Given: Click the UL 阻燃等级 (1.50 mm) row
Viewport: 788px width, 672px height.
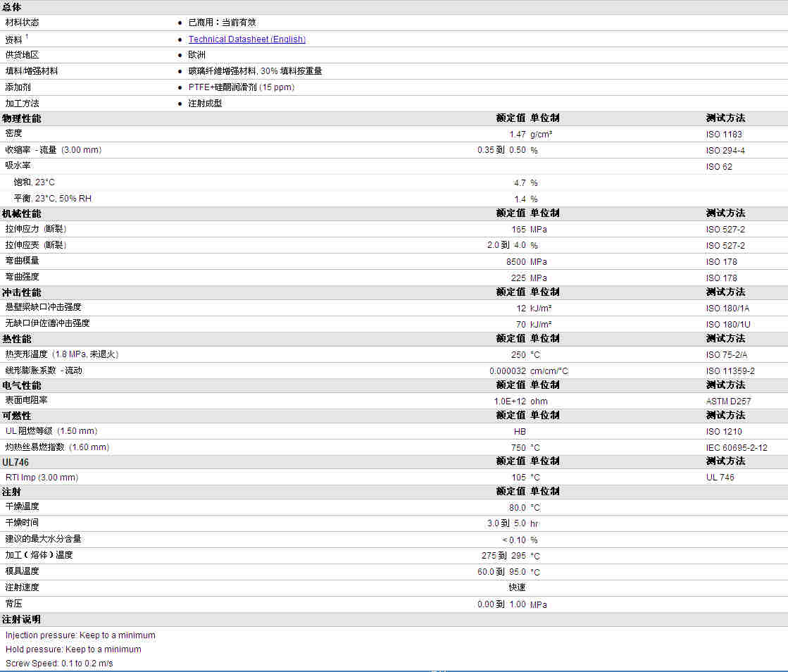Looking at the screenshot, I should [x=394, y=431].
